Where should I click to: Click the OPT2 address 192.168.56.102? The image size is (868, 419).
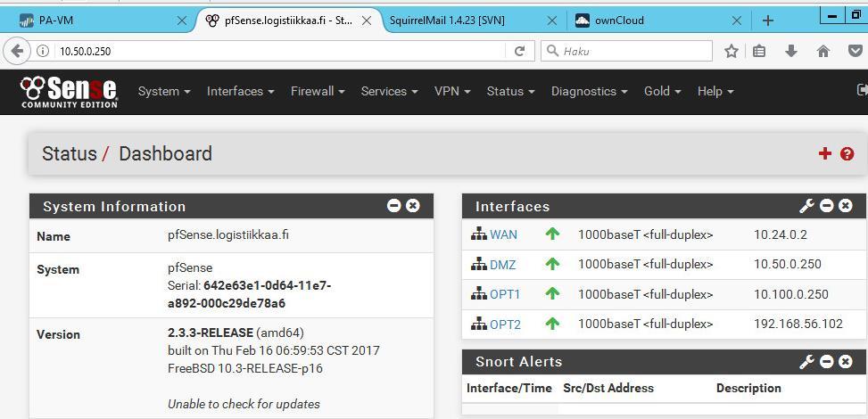pos(798,324)
